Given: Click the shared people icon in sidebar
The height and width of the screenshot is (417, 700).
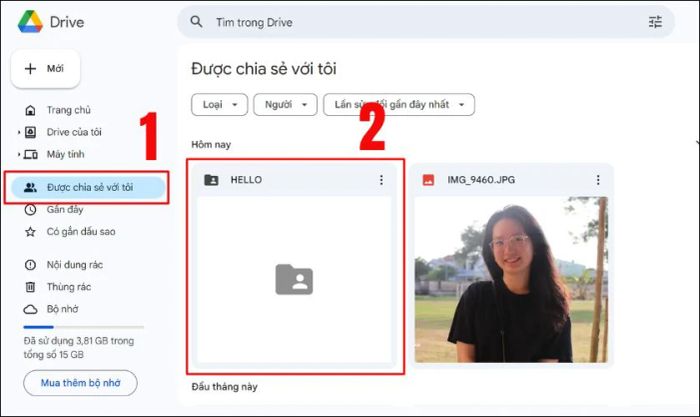Looking at the screenshot, I should tap(30, 188).
